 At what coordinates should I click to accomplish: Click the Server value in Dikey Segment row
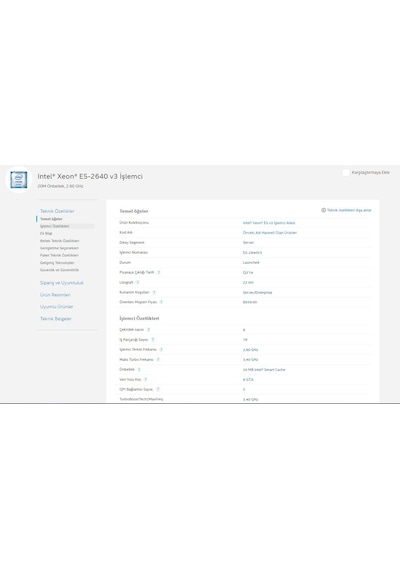coord(248,242)
